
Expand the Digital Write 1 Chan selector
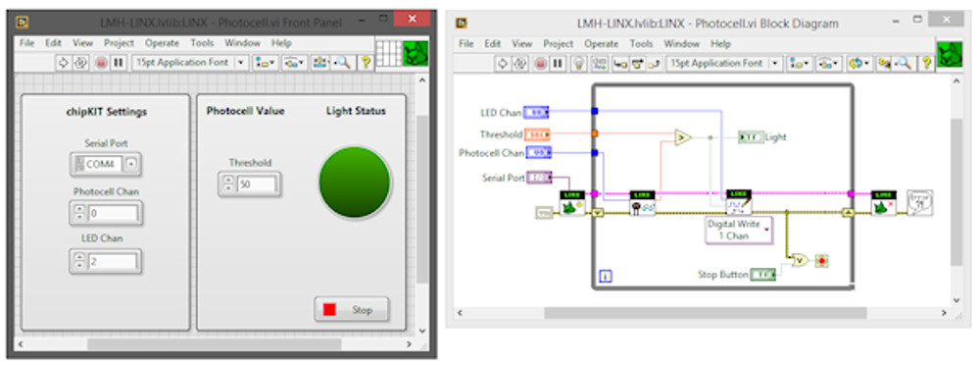tap(738, 230)
